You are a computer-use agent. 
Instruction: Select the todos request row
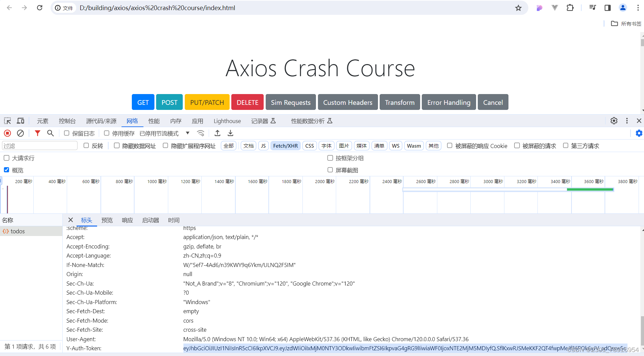tap(31, 231)
